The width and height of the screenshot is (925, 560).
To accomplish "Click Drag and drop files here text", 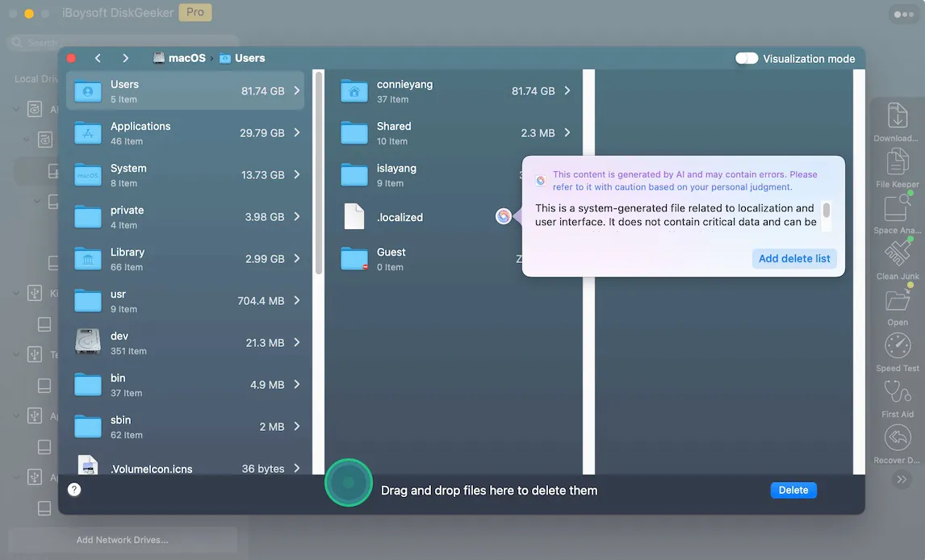I will (489, 491).
